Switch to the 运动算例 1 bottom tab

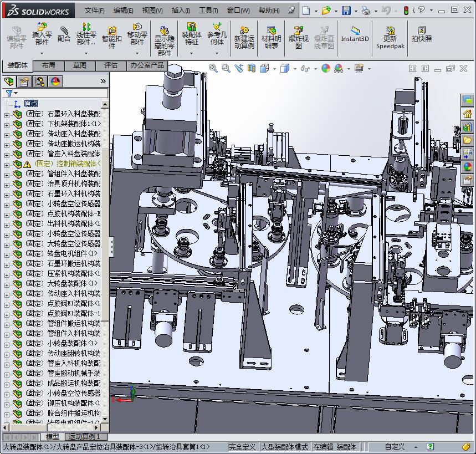tap(84, 437)
